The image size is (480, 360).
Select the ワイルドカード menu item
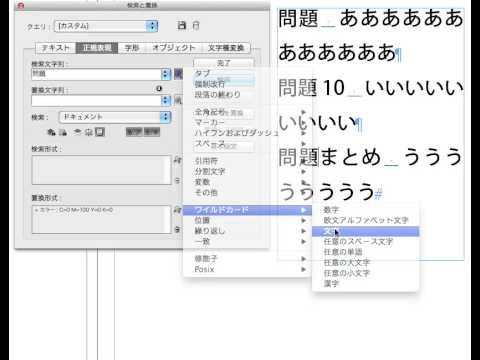pyautogui.click(x=247, y=210)
